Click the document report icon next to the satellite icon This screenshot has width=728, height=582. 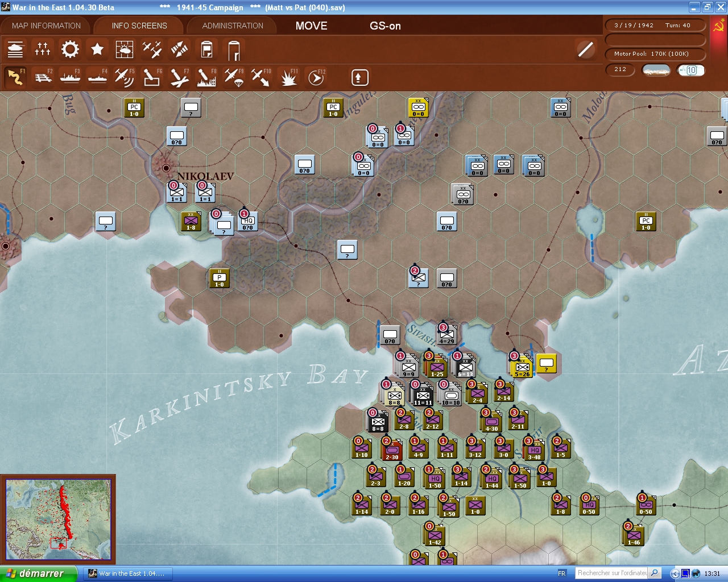[x=206, y=49]
